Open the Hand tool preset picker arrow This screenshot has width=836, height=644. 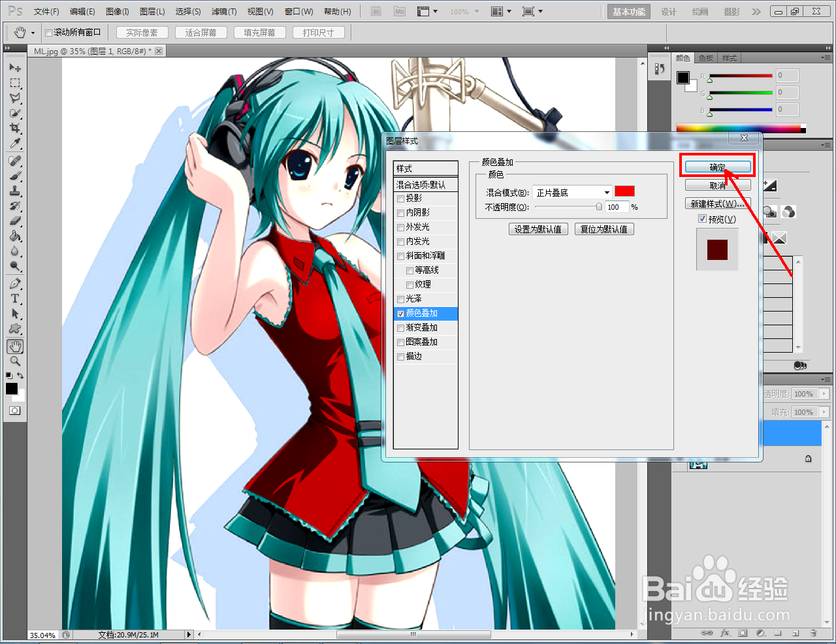coord(33,33)
